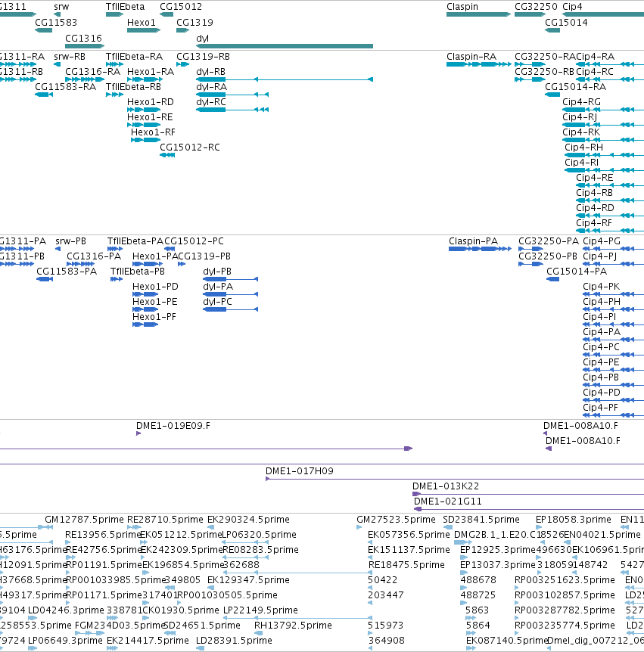Image resolution: width=644 pixels, height=652 pixels.
Task: Open the dyl-RC transcript label
Action: point(211,102)
